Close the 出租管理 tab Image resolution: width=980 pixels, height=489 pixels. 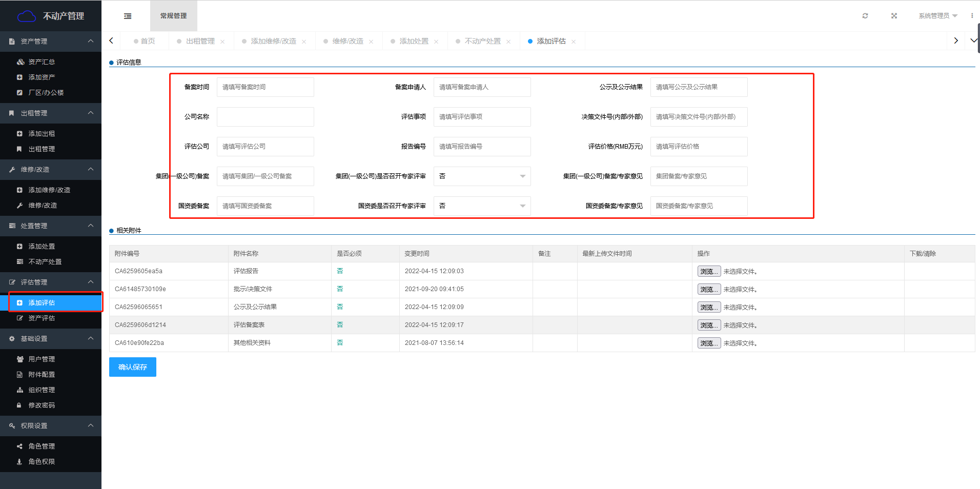222,42
